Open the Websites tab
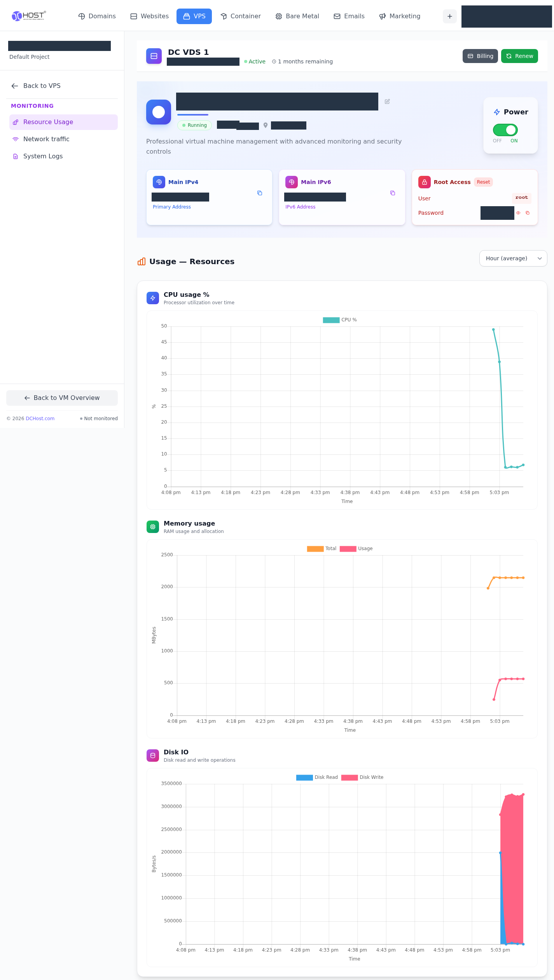The image size is (554, 980). pos(150,16)
